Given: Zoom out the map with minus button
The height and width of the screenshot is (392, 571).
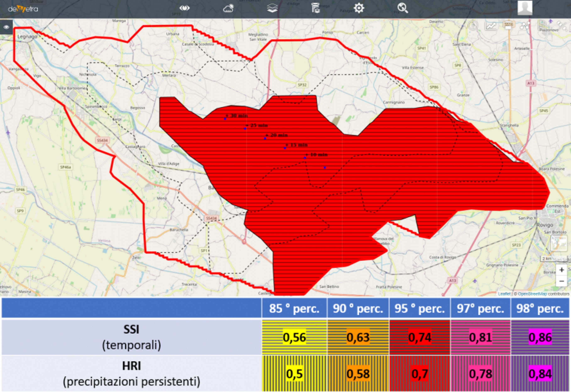Looking at the screenshot, I should coord(561,281).
